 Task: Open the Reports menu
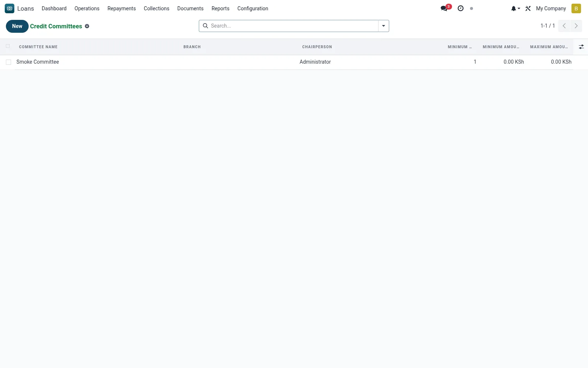(220, 8)
